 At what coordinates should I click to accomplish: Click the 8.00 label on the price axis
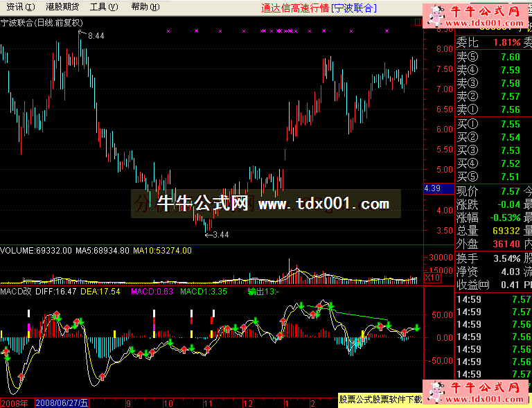click(445, 49)
